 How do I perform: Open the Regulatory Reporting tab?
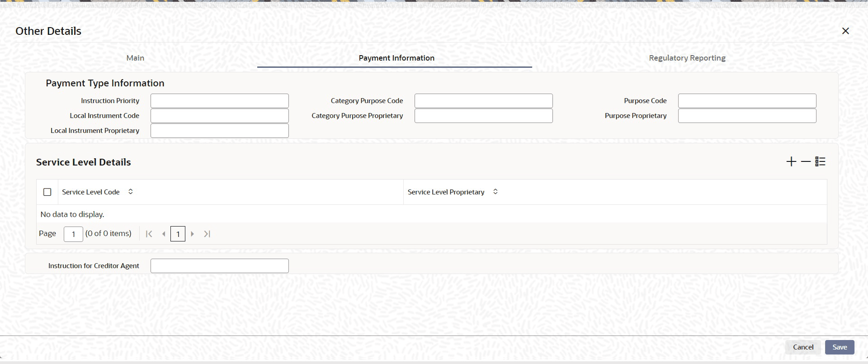point(687,58)
